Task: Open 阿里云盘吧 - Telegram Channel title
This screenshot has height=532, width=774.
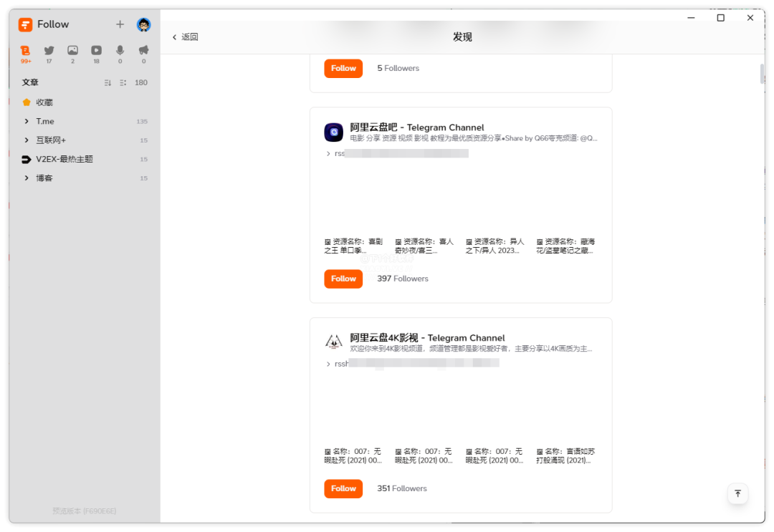Action: point(416,127)
